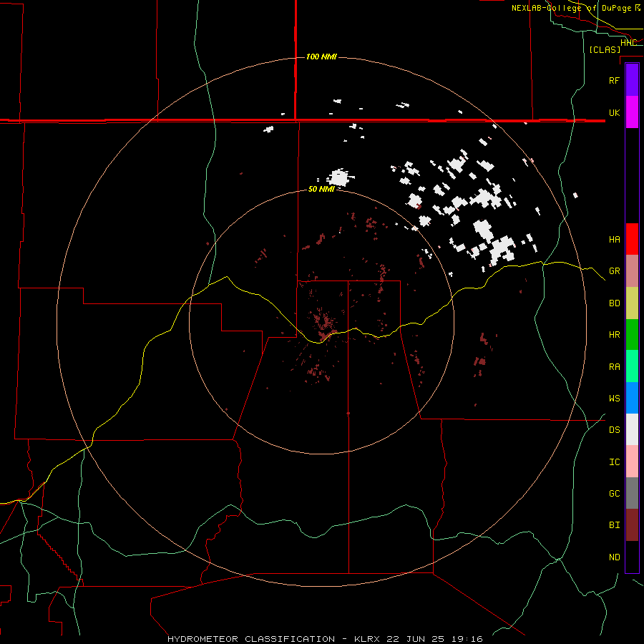Select the dusty pink GR legend swatch
644x644 pixels.
point(632,271)
